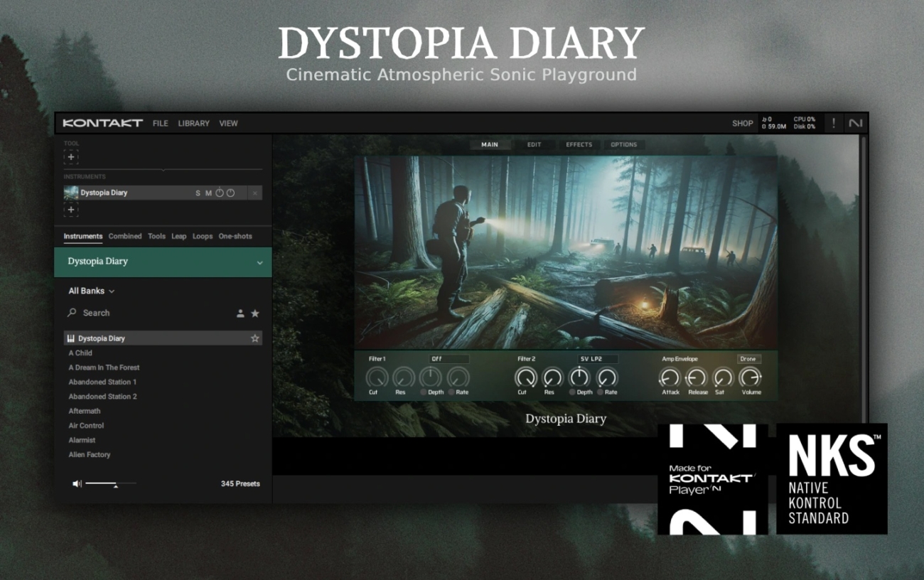Image resolution: width=924 pixels, height=580 pixels.
Task: Add a new tool slot under TOOL
Action: point(71,157)
